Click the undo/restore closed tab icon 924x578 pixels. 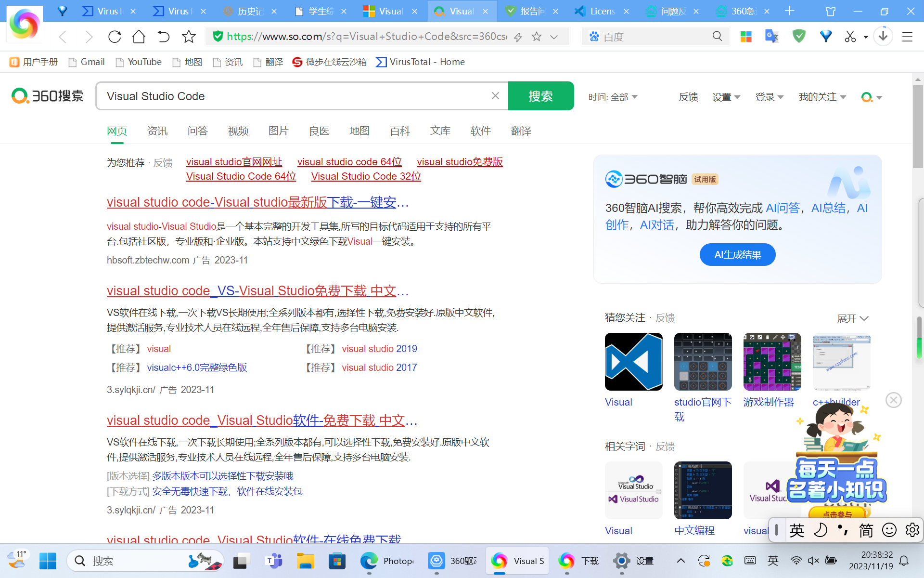pyautogui.click(x=164, y=37)
